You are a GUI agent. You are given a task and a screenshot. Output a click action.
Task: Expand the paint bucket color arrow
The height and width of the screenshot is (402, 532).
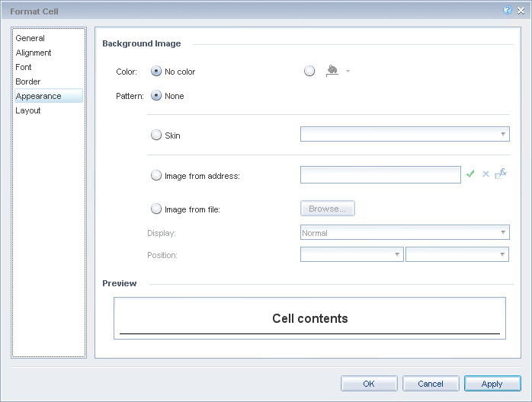click(x=348, y=72)
